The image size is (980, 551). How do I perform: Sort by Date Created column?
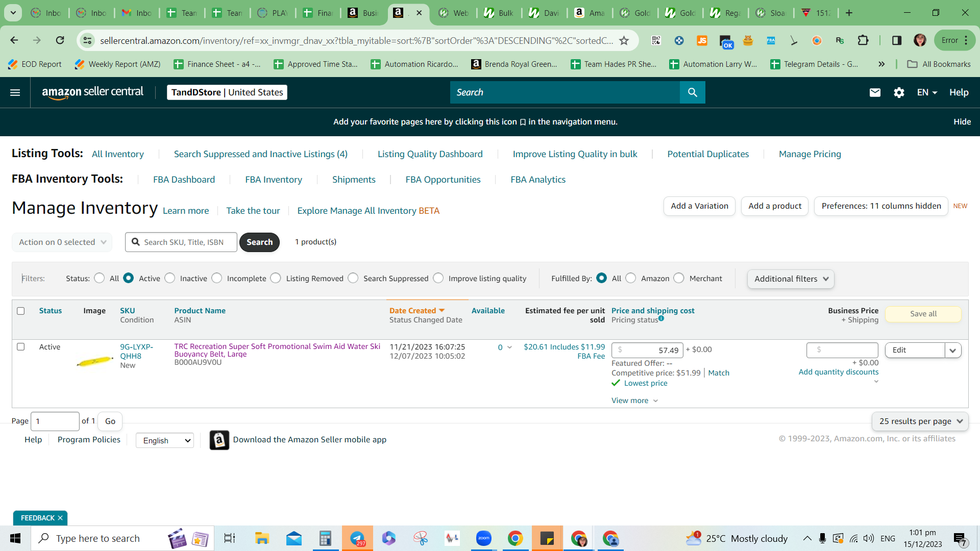(417, 311)
